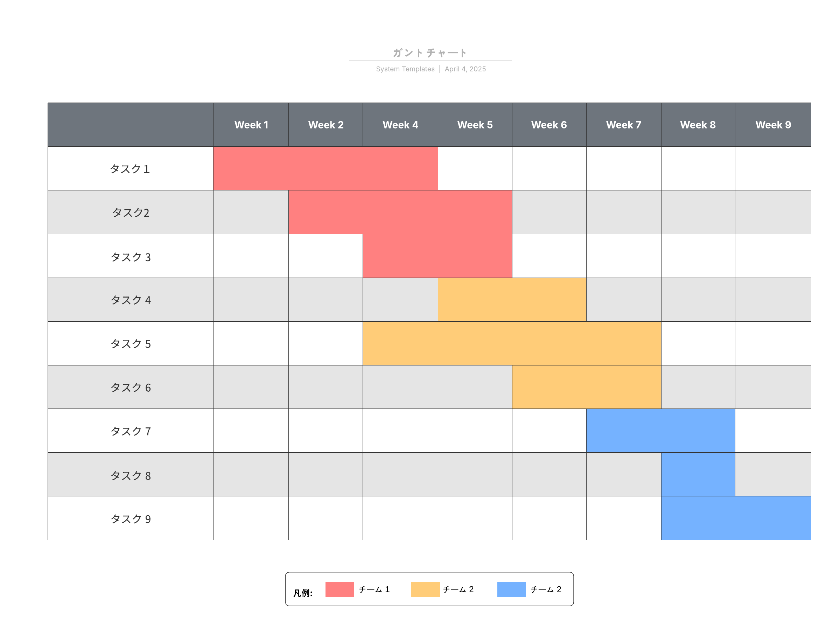Screen dimensions: 840x635
Task: Select the blue bar in タスク 7 row
Action: tap(660, 431)
